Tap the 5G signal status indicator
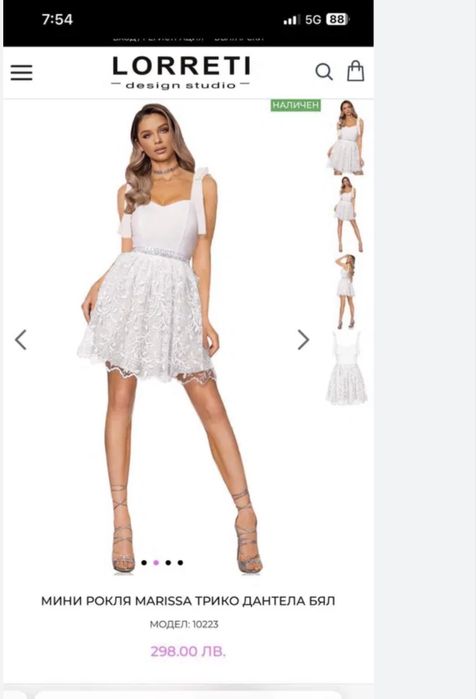Viewport: 476px width, 699px height. tap(313, 20)
